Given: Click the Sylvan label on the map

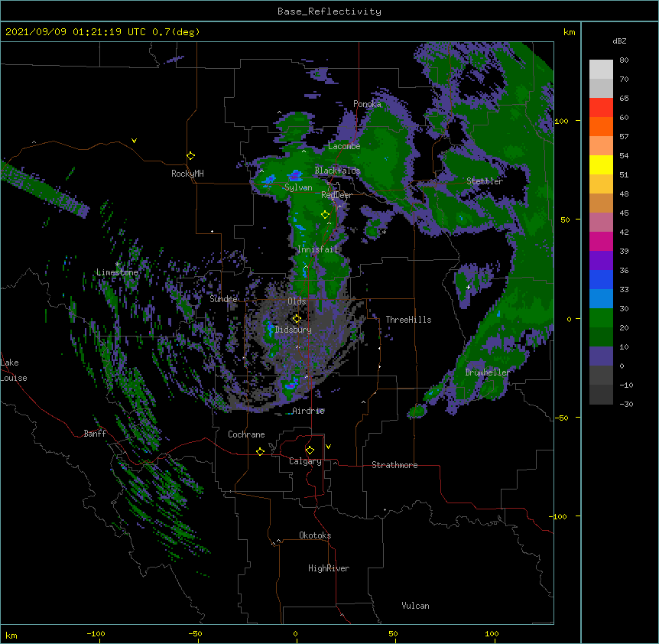Looking at the screenshot, I should pos(298,187).
